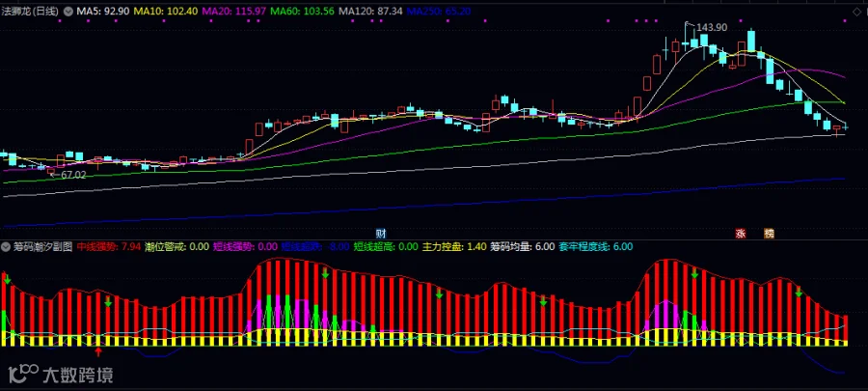
Task: Open the 财 finance marker on the timeline
Action: tap(380, 234)
